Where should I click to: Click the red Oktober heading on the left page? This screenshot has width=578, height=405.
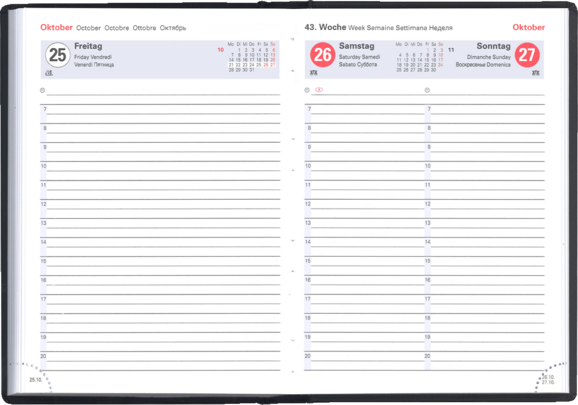[x=56, y=27]
